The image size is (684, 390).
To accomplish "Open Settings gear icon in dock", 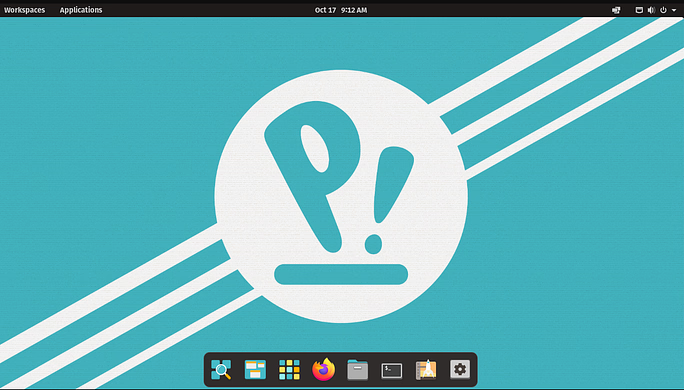I will click(x=460, y=369).
